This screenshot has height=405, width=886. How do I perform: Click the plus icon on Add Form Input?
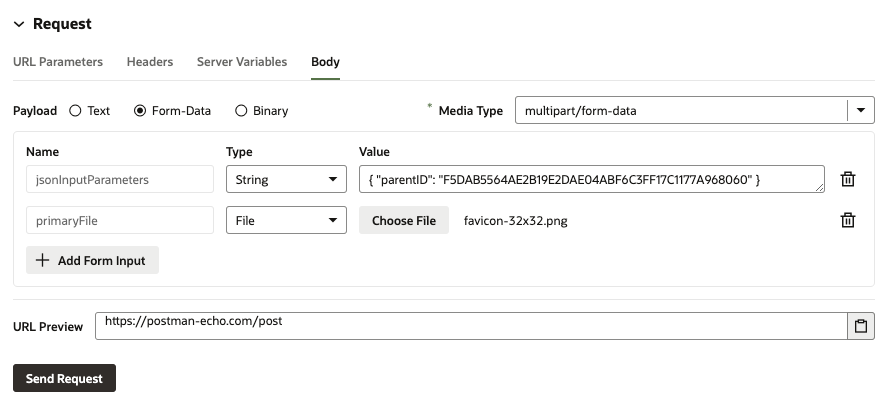click(42, 260)
